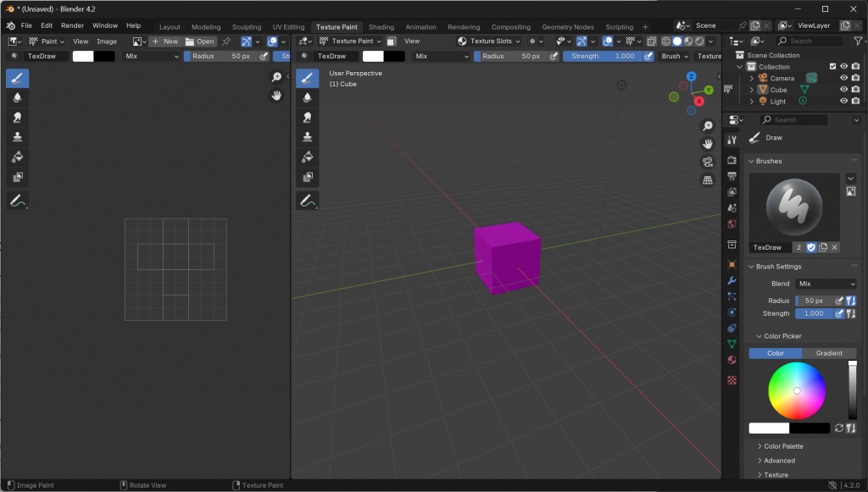Open the Tool properties tab icon
Image resolution: width=868 pixels, height=492 pixels.
(732, 140)
